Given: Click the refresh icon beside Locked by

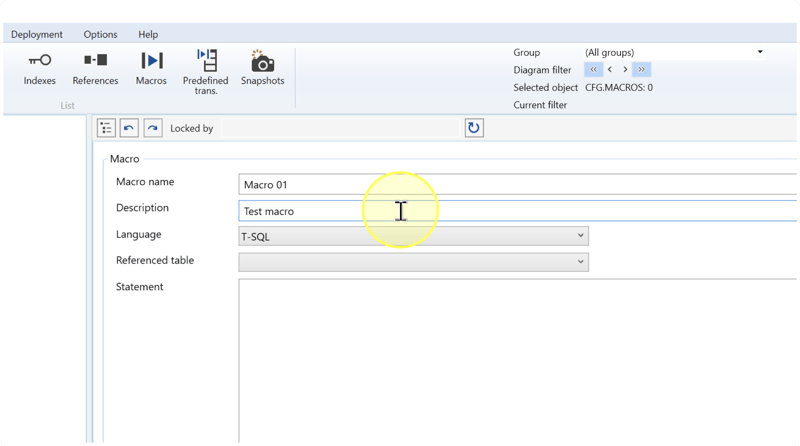Looking at the screenshot, I should click(474, 128).
